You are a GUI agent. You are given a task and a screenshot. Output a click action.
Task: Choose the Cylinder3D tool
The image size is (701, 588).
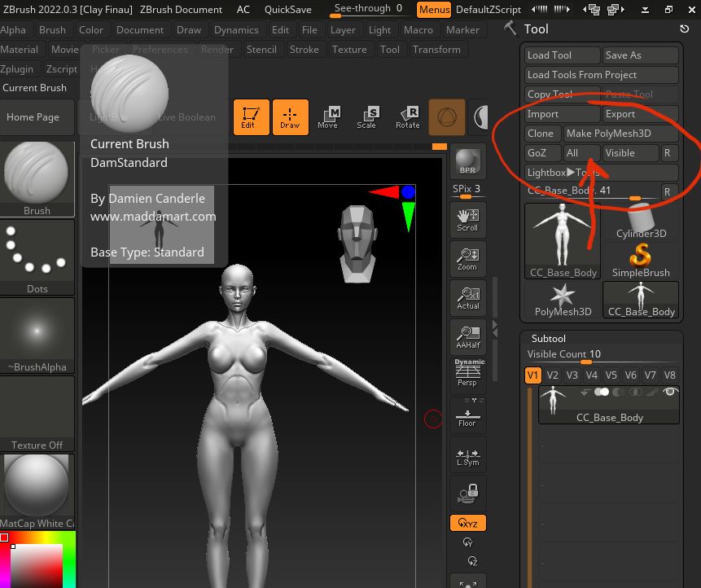coord(641,222)
